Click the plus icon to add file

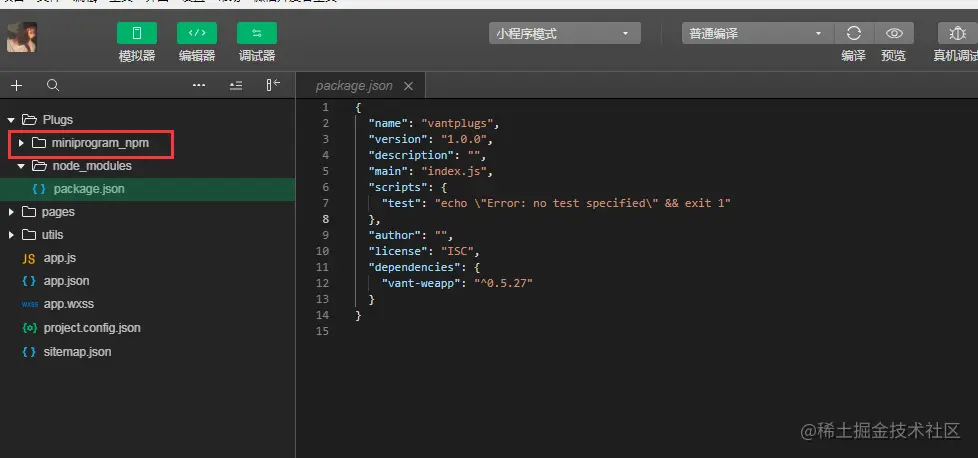(16, 85)
